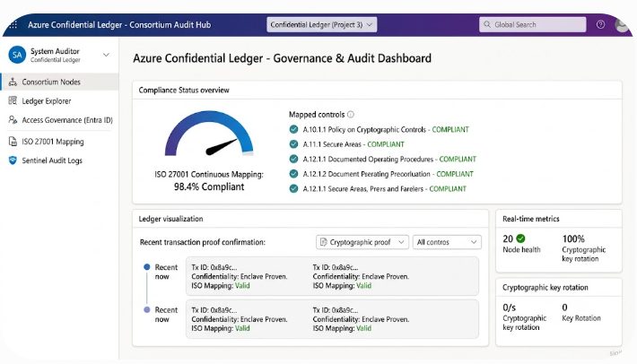Viewport: 637px width, 364px height.
Task: Click the Real-time metrics heading
Action: [x=531, y=219]
